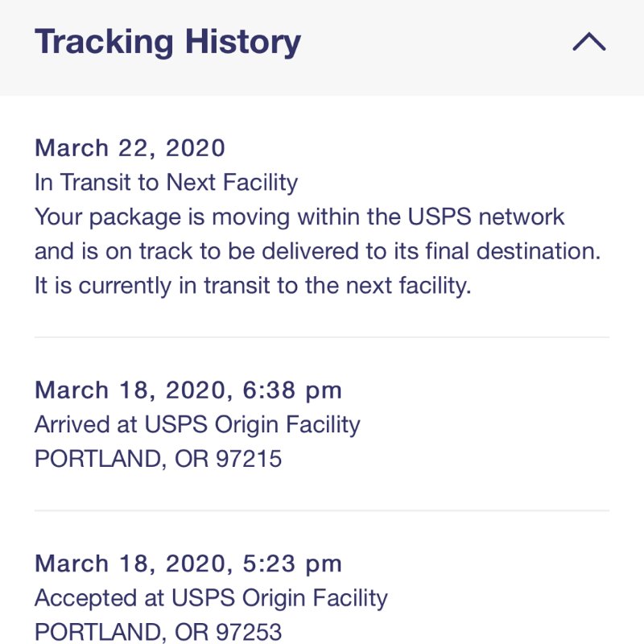Select 'It is currently in transit' sentence
This screenshot has width=644, height=644.
click(x=253, y=286)
